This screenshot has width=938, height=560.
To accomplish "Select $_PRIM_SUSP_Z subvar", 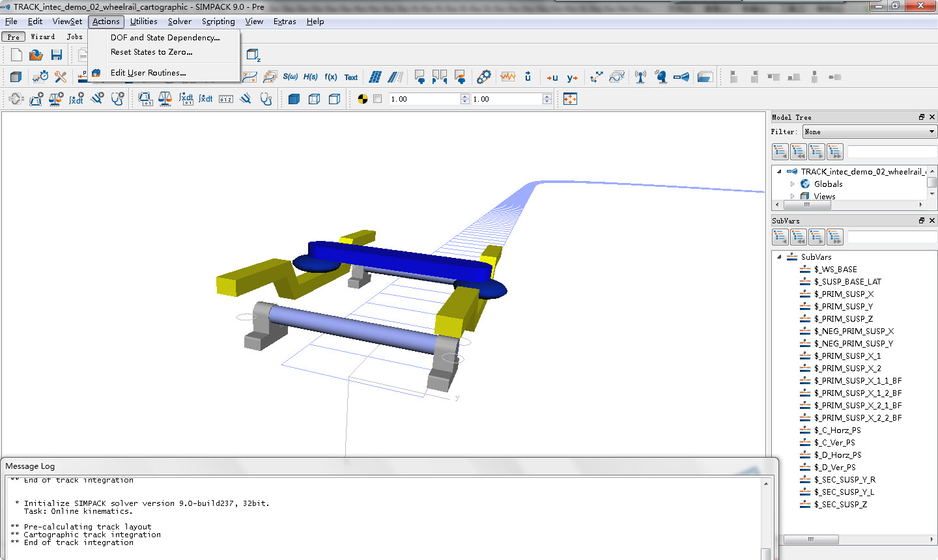I will [x=843, y=319].
